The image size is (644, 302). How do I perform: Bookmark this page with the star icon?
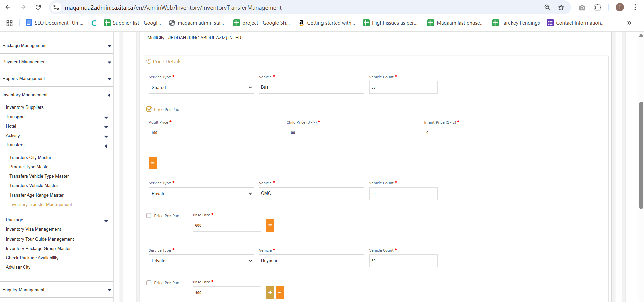(x=561, y=7)
